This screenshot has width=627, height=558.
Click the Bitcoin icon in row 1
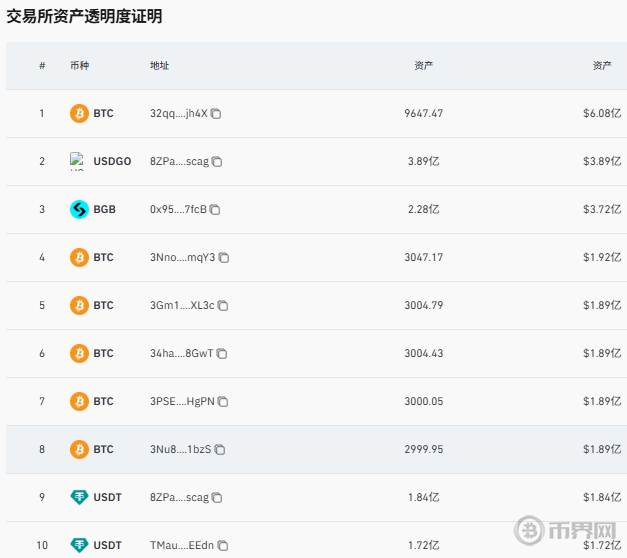point(79,114)
